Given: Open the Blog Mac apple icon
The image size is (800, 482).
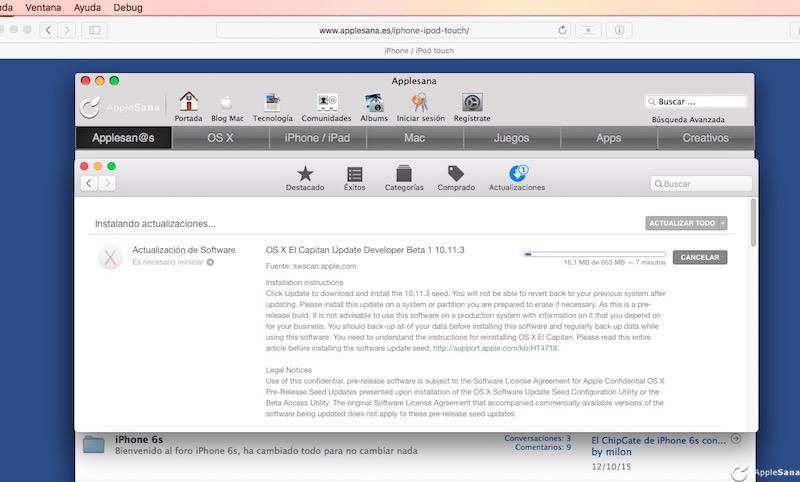Looking at the screenshot, I should [x=227, y=103].
